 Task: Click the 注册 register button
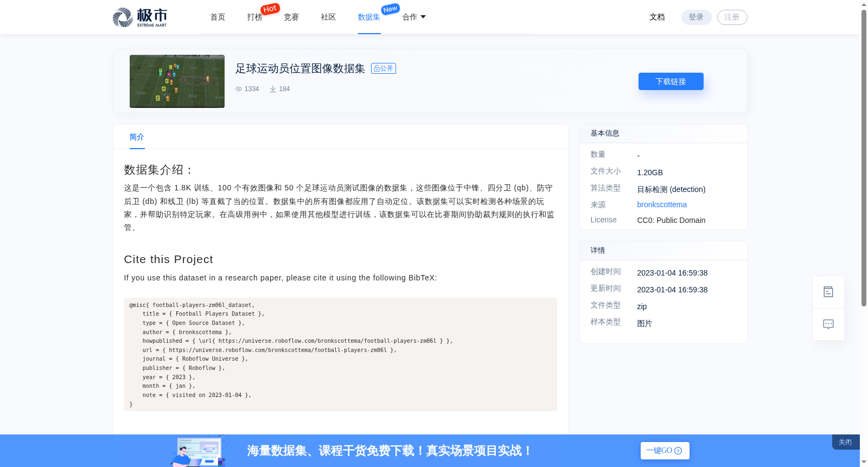point(732,17)
